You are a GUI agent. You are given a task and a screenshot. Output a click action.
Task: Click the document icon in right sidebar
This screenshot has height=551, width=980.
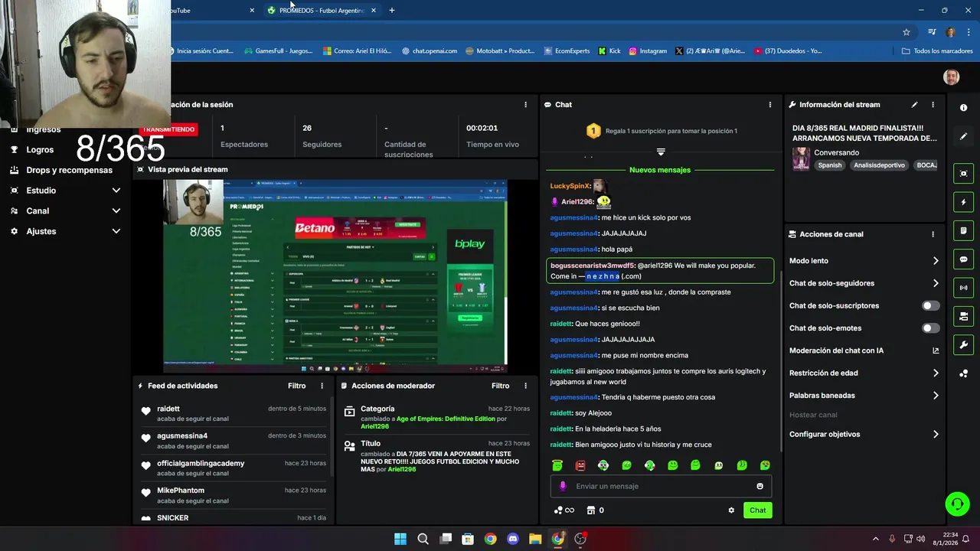click(x=963, y=231)
